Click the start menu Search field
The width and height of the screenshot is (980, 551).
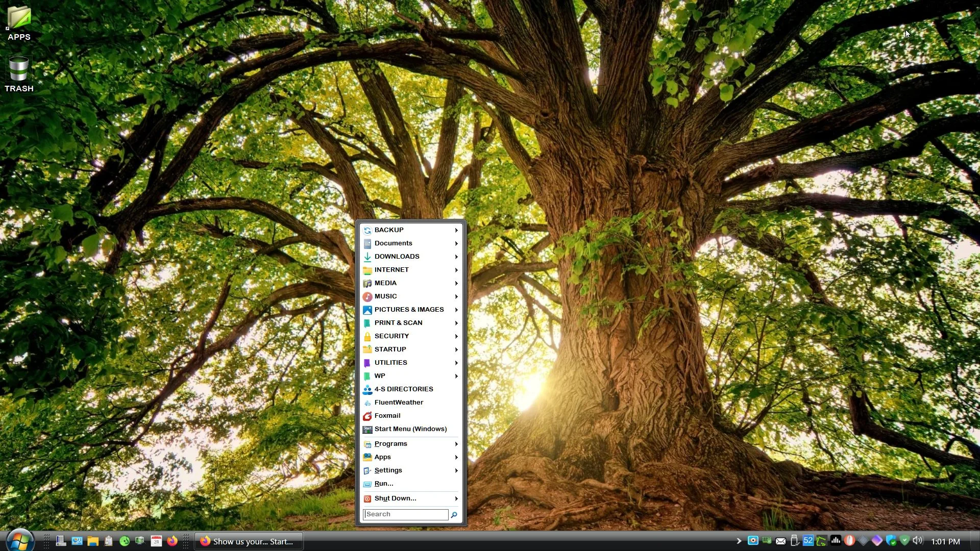(x=405, y=514)
